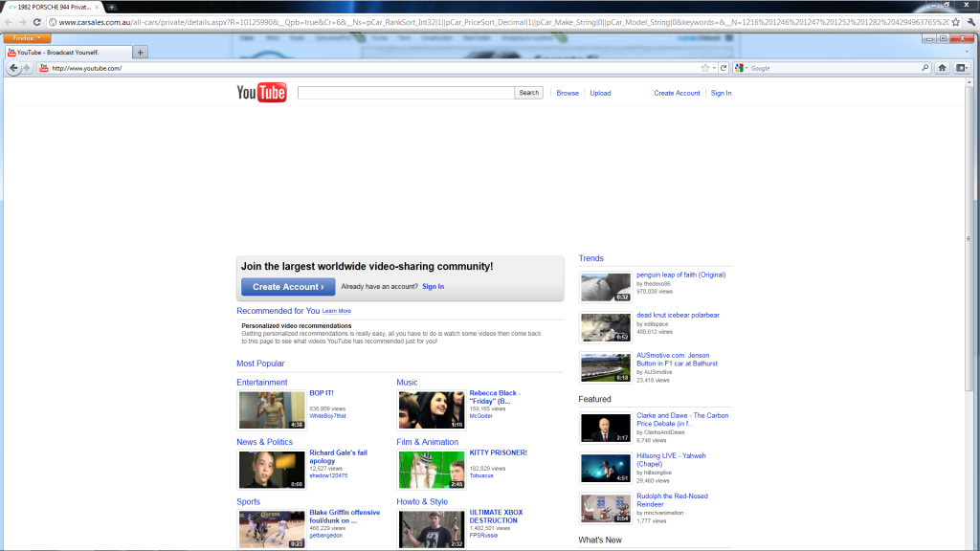Screen dimensions: 980x551
Task: Open the Firefox bookmarks toolbar button
Action: click(962, 68)
